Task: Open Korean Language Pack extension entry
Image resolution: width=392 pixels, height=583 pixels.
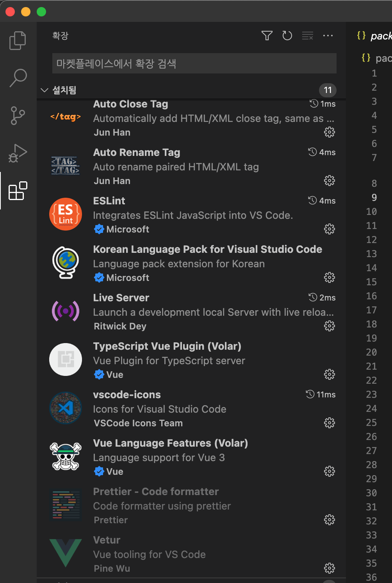Action: coord(191,263)
